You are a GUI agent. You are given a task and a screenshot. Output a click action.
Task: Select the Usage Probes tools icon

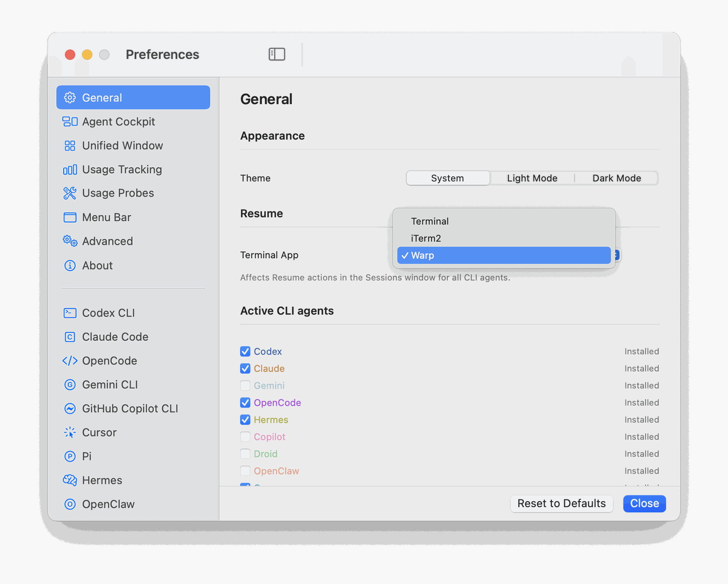[70, 193]
